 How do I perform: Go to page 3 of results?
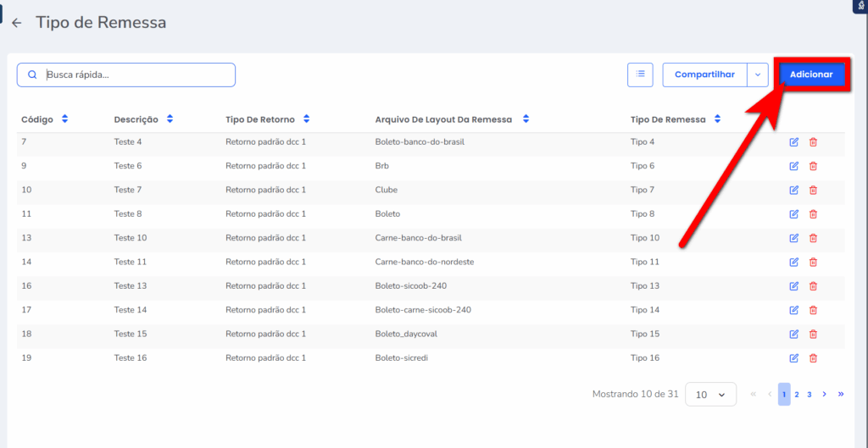[810, 395]
